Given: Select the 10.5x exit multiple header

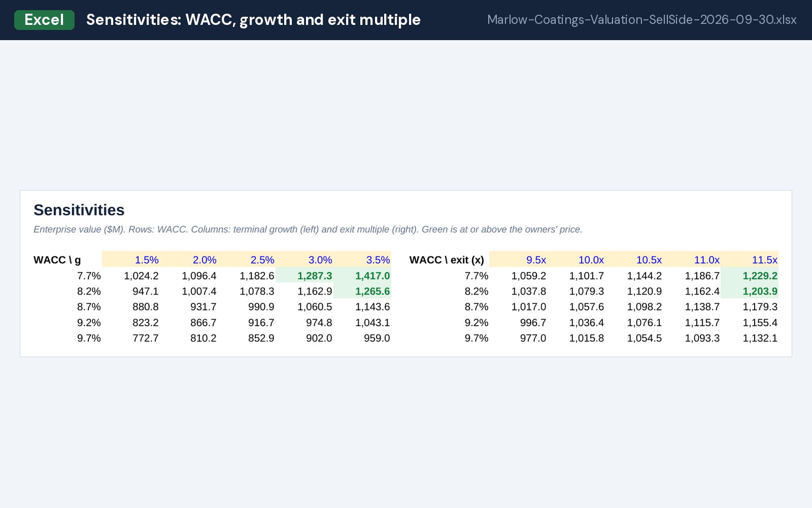Looking at the screenshot, I should tap(649, 260).
